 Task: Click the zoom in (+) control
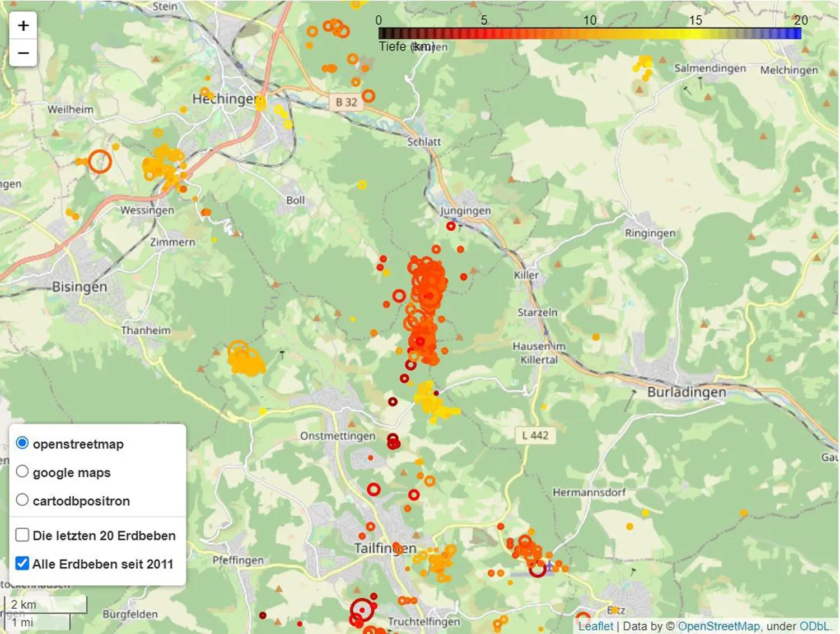click(x=23, y=25)
